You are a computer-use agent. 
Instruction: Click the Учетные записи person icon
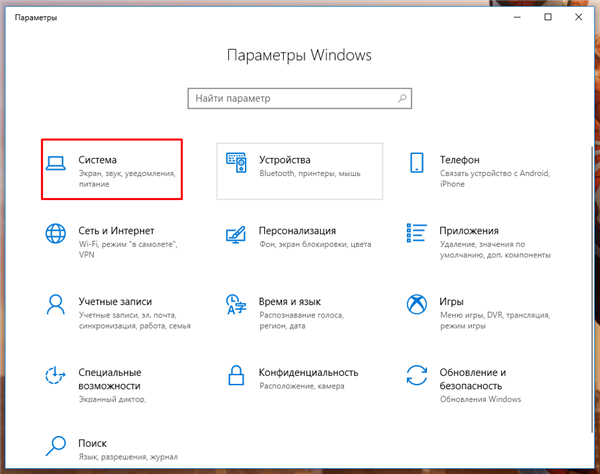pos(56,304)
